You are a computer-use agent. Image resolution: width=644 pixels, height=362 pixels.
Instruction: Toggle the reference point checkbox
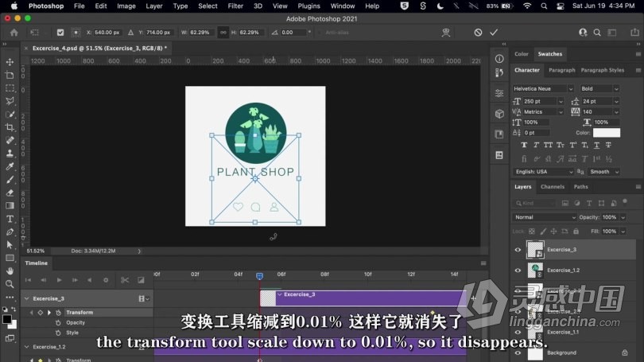60,33
